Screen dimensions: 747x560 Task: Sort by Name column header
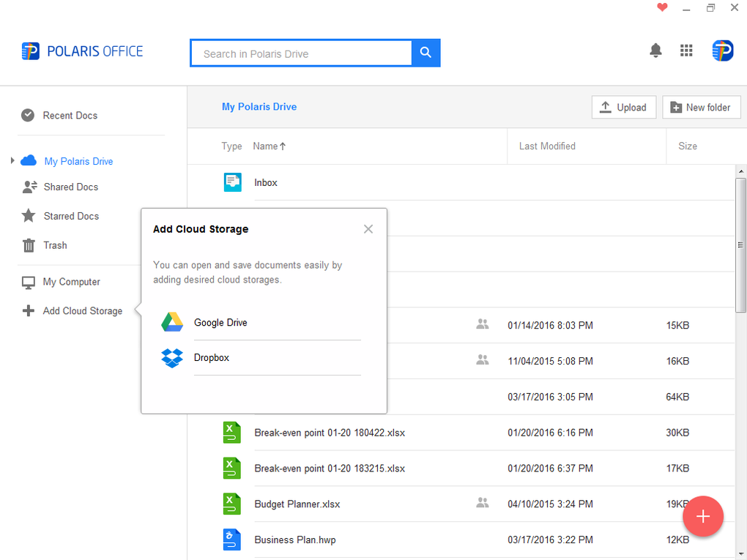(x=270, y=146)
